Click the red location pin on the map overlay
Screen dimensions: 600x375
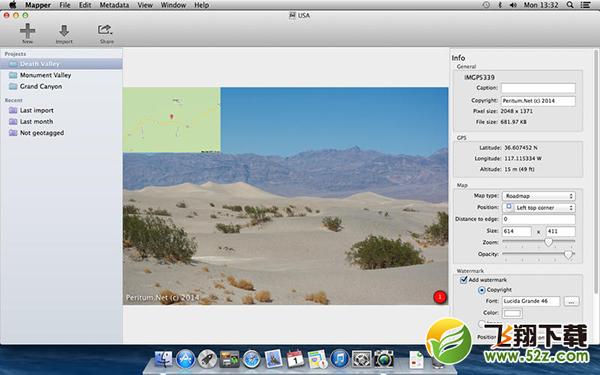coord(171,116)
